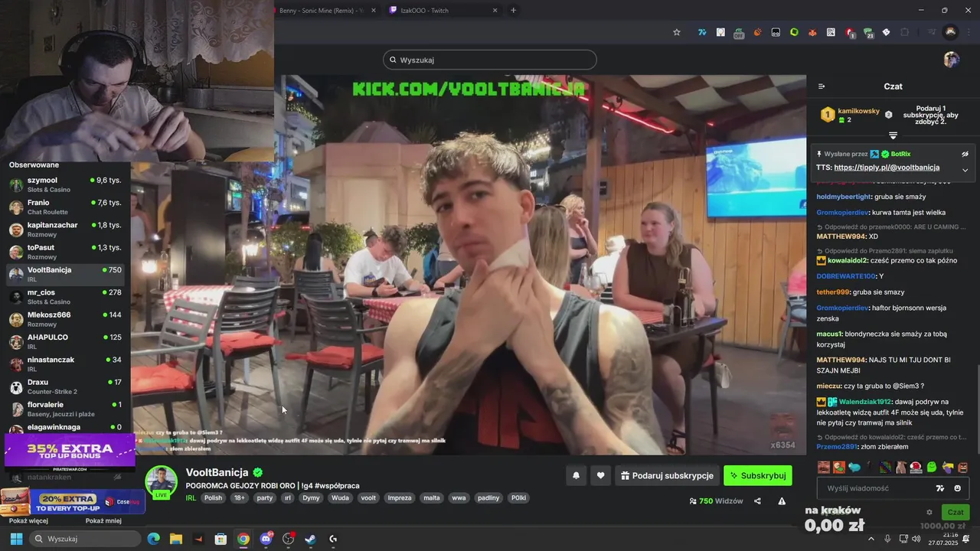Screen dimensions: 980x551
Task: Open OBS Studio from taskbar
Action: tap(288, 539)
